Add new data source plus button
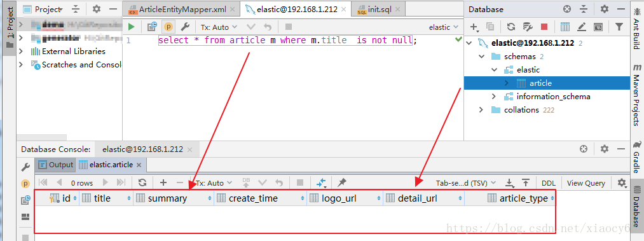Image resolution: width=644 pixels, height=241 pixels. (475, 27)
